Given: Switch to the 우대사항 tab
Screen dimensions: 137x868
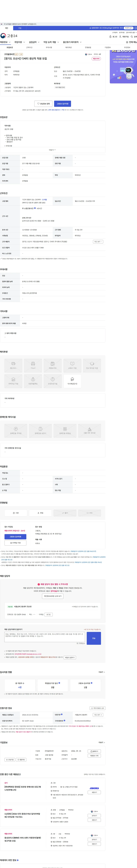Looking at the screenshot, I should [x=49, y=48].
